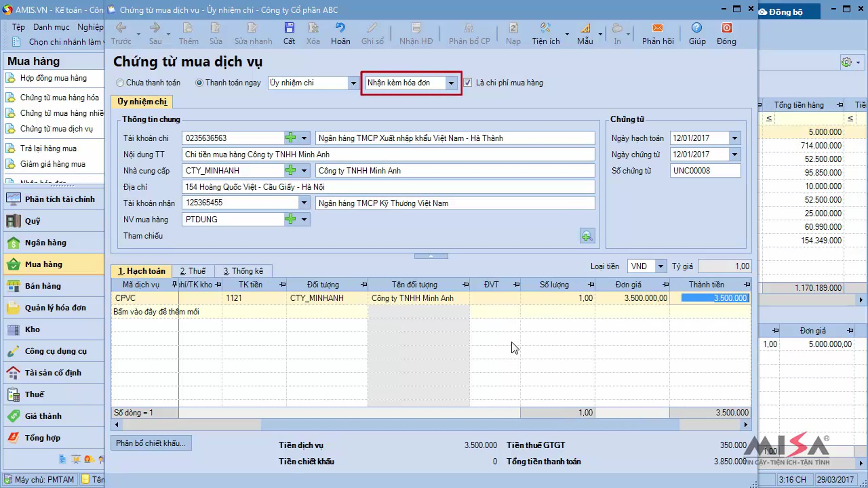Collapse the general info panel handle
Image resolution: width=868 pixels, height=488 pixels.
click(x=431, y=256)
